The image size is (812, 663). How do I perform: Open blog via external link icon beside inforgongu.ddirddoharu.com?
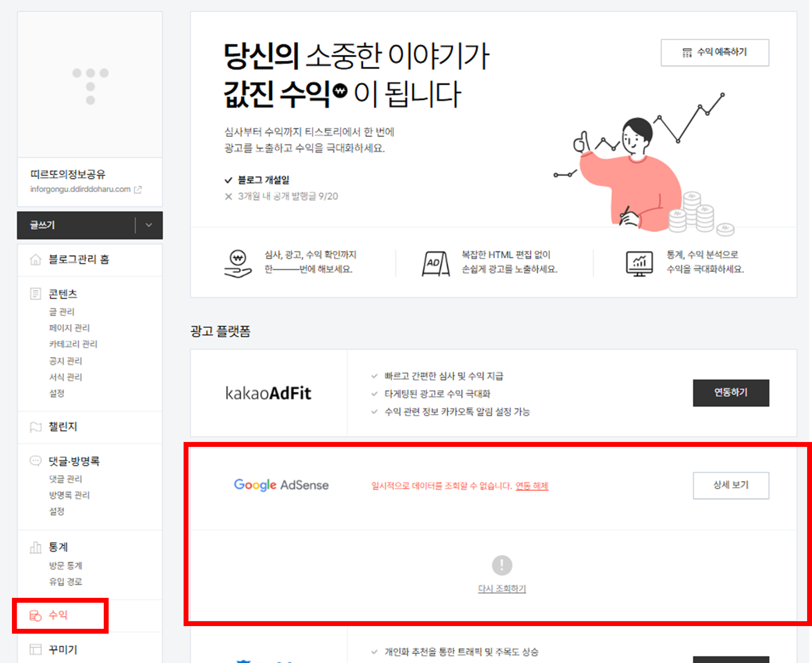[137, 190]
